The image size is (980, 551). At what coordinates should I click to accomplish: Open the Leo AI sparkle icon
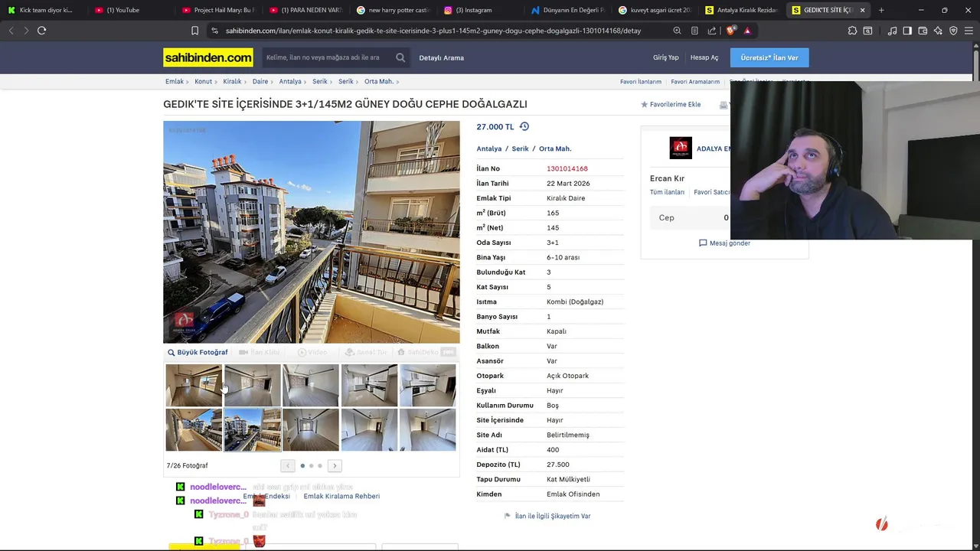(x=938, y=31)
